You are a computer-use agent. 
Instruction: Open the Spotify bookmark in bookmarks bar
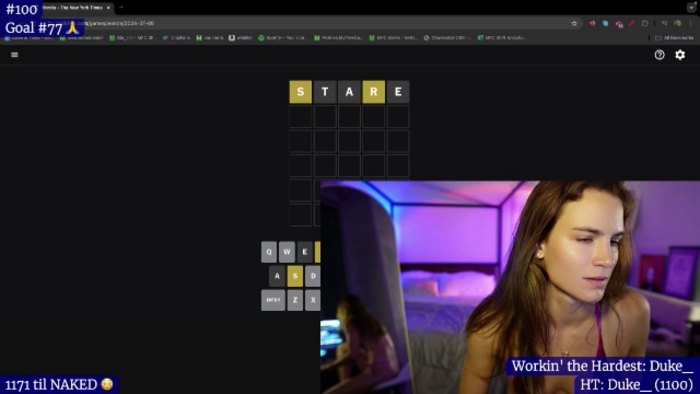tap(283, 38)
